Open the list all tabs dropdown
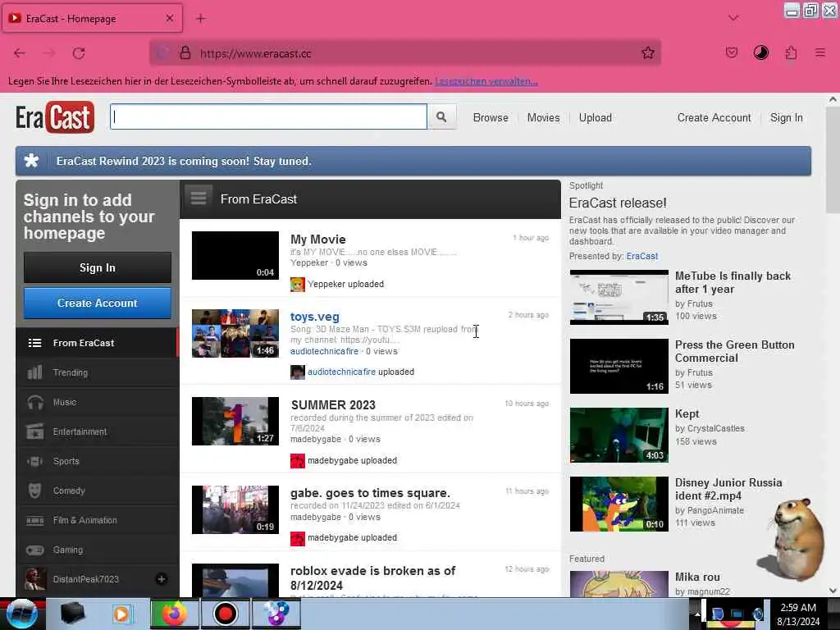This screenshot has width=840, height=630. pos(733,18)
